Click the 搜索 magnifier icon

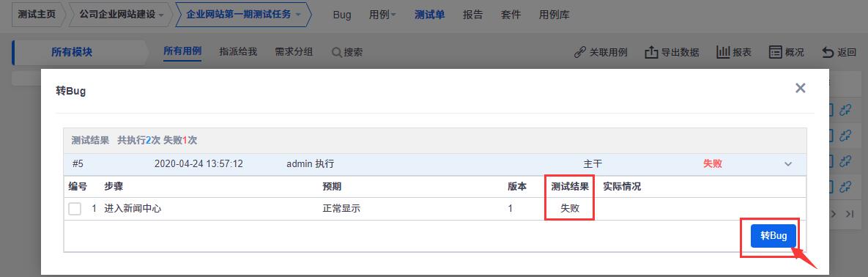336,52
